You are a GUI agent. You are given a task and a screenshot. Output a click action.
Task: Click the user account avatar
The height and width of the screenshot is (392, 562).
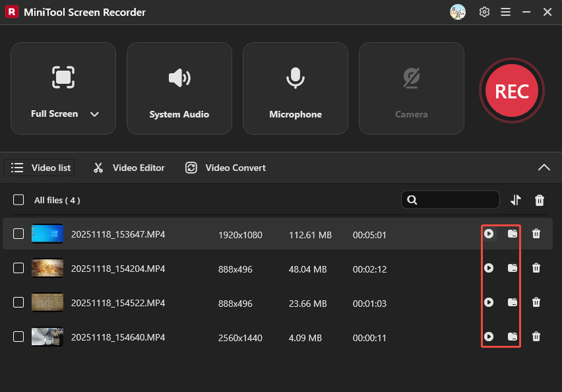[x=458, y=12]
